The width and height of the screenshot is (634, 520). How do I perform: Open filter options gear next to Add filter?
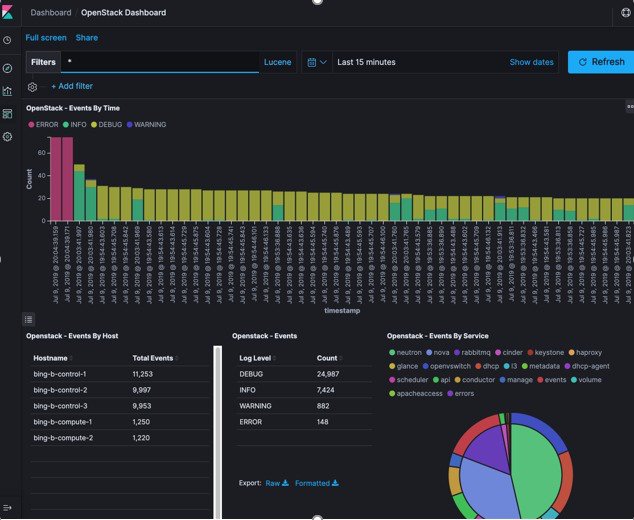click(x=32, y=87)
